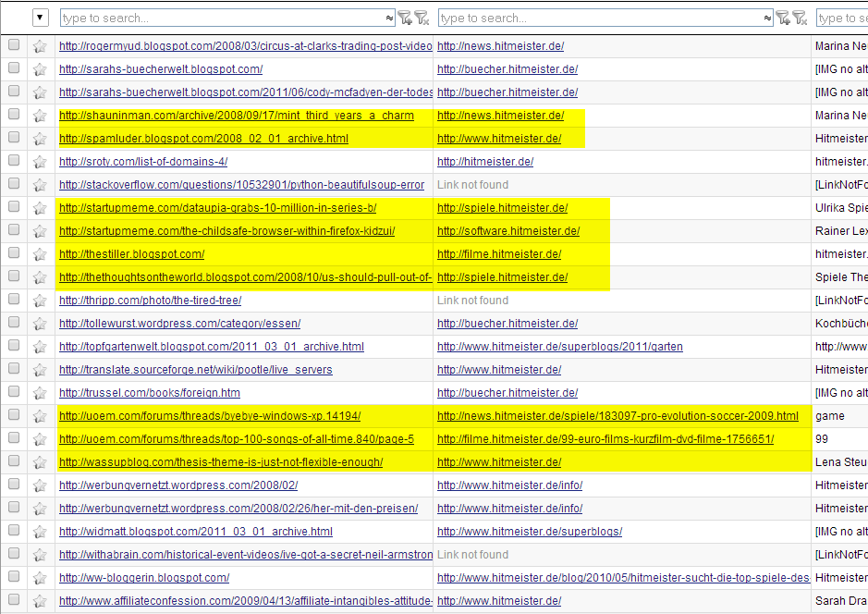Focus the third column search field

tap(842, 18)
